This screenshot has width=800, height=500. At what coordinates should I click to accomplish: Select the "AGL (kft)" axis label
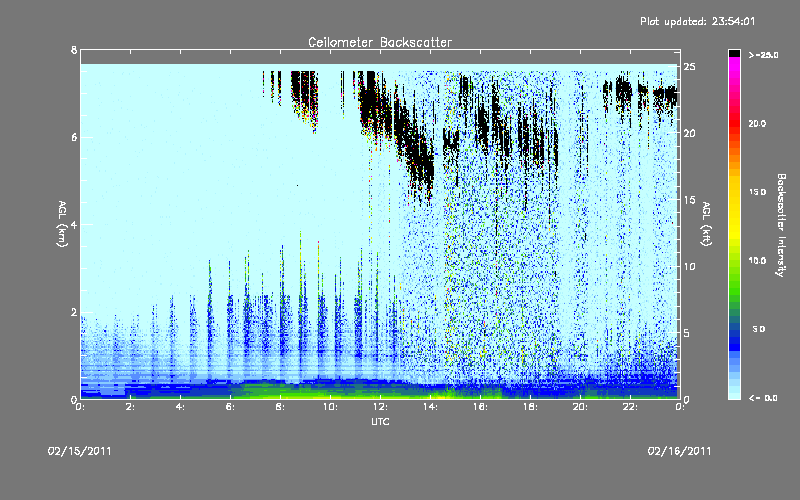[706, 224]
